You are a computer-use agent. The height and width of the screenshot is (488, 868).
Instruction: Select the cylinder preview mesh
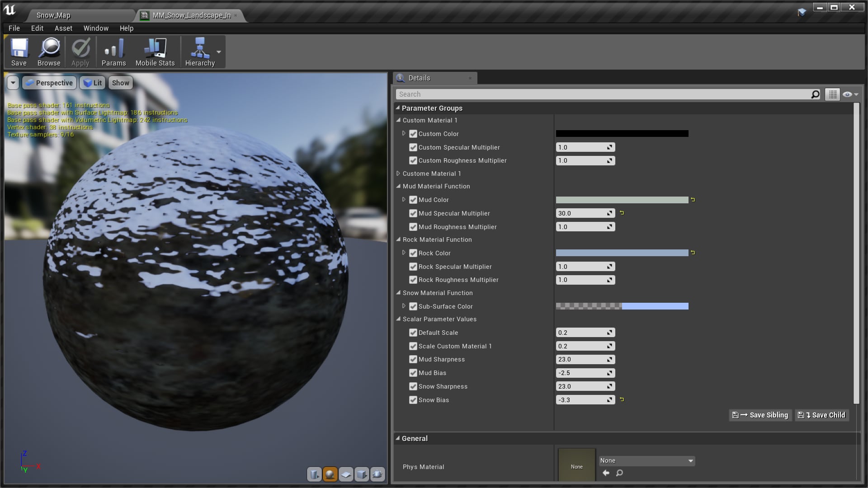coord(314,474)
